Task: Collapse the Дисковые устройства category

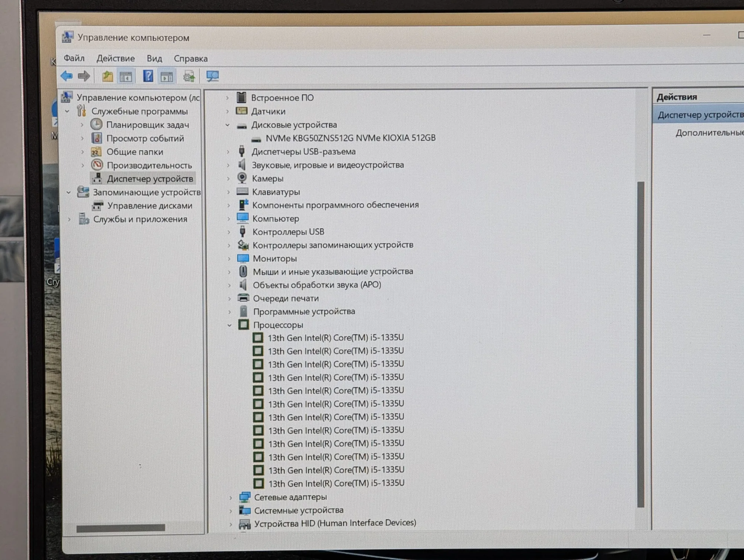Action: point(227,125)
